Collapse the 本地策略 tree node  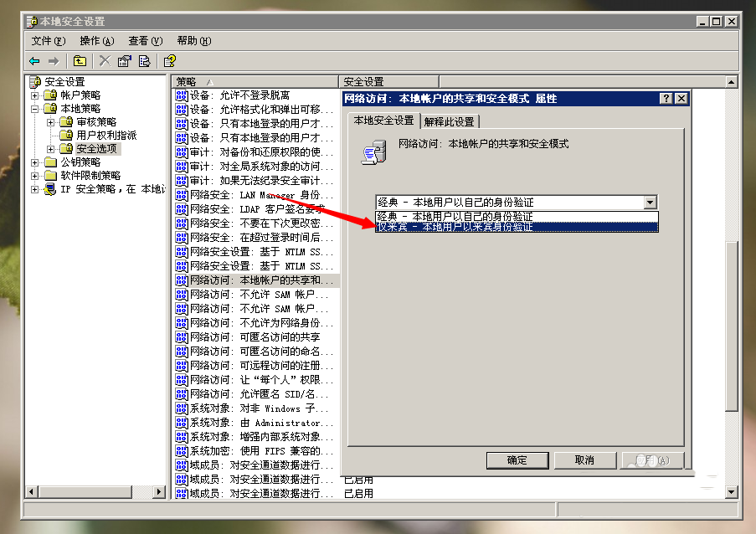click(x=34, y=109)
